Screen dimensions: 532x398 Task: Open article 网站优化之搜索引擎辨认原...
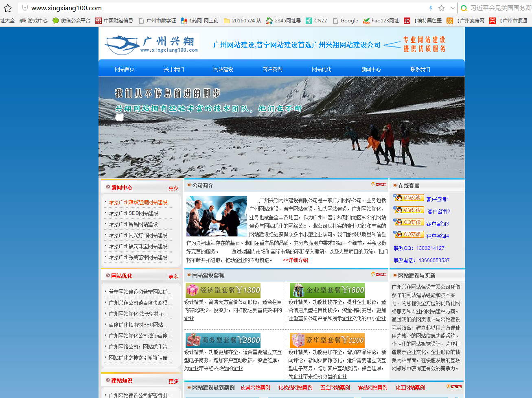click(140, 358)
